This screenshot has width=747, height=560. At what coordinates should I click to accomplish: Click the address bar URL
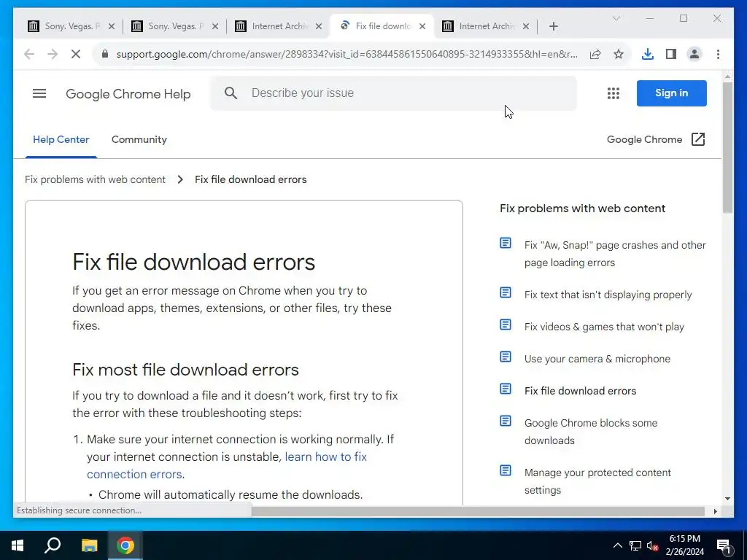point(347,54)
